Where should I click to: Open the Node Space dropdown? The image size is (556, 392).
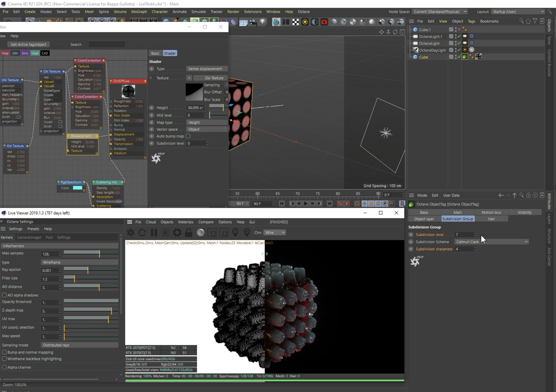coord(440,12)
